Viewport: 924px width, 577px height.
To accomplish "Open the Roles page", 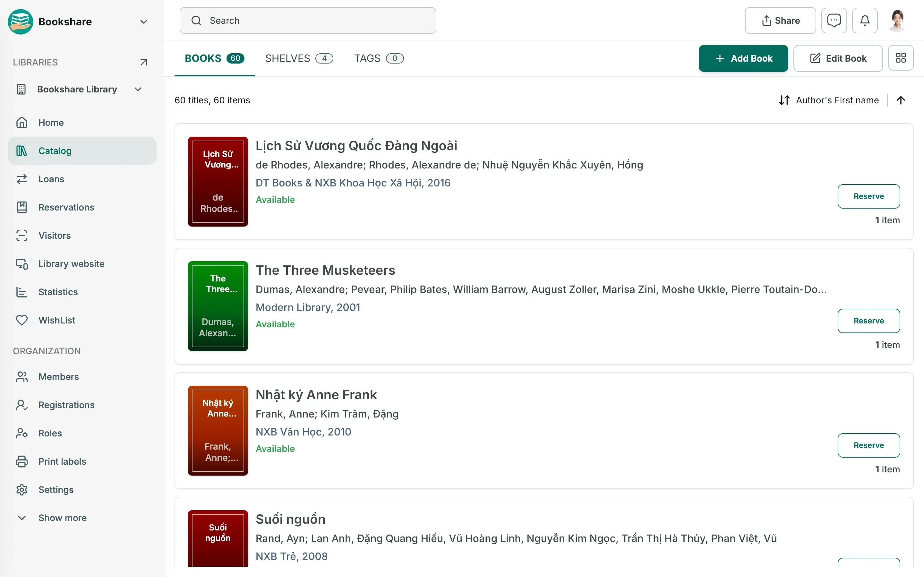I will point(82,433).
